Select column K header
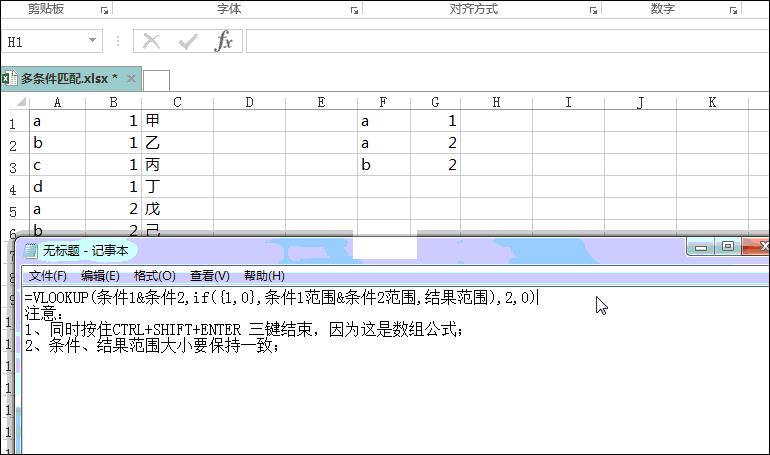 point(712,102)
